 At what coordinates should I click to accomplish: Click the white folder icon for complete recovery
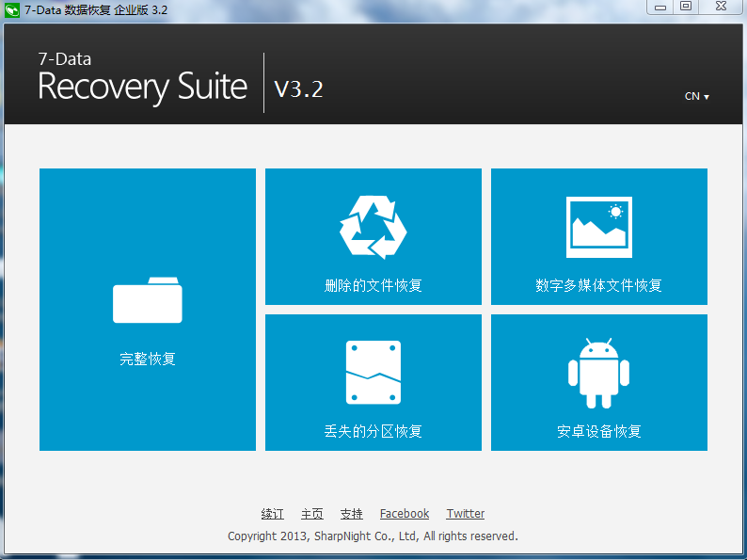pyautogui.click(x=147, y=300)
